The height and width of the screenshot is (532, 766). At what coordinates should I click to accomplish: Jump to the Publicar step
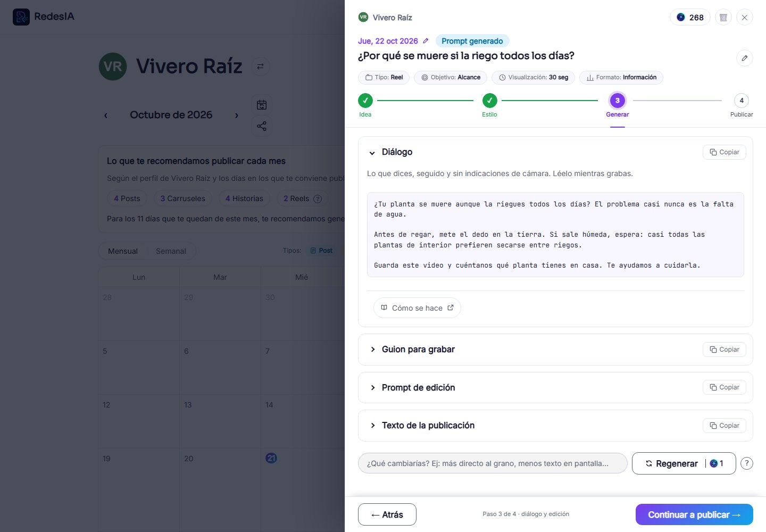[x=742, y=105]
